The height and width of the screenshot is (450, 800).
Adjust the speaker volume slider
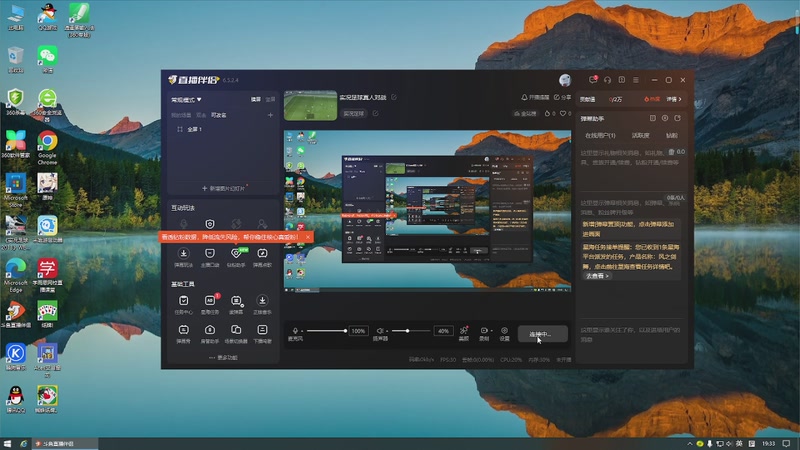click(412, 331)
